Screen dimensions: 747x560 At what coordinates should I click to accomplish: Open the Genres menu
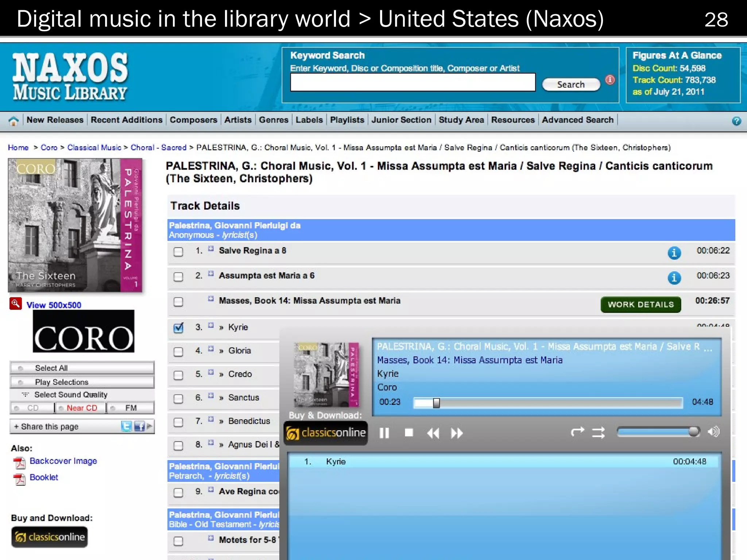(x=274, y=120)
